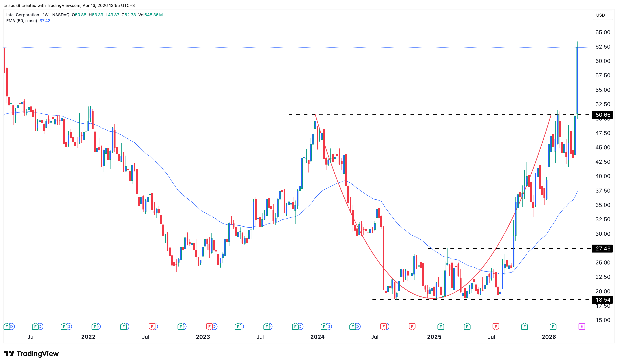Click the purple upcoming earnings marker

pyautogui.click(x=582, y=326)
